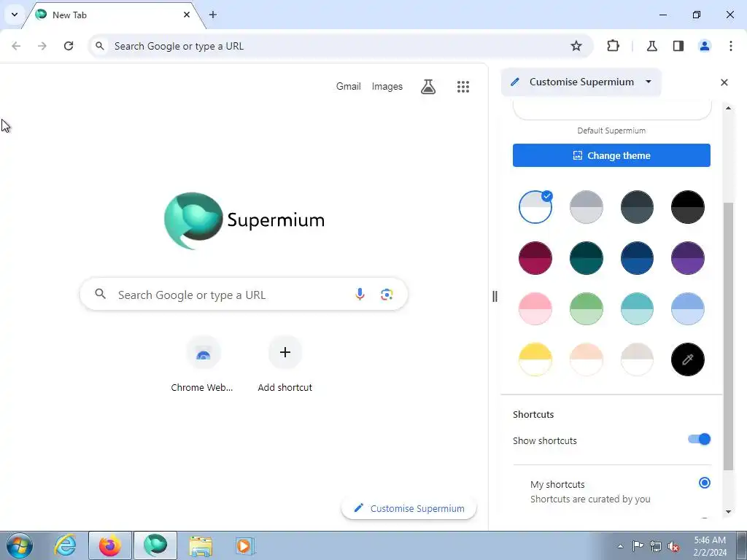Launch Firefox from the taskbar
The image size is (747, 560).
tap(109, 545)
